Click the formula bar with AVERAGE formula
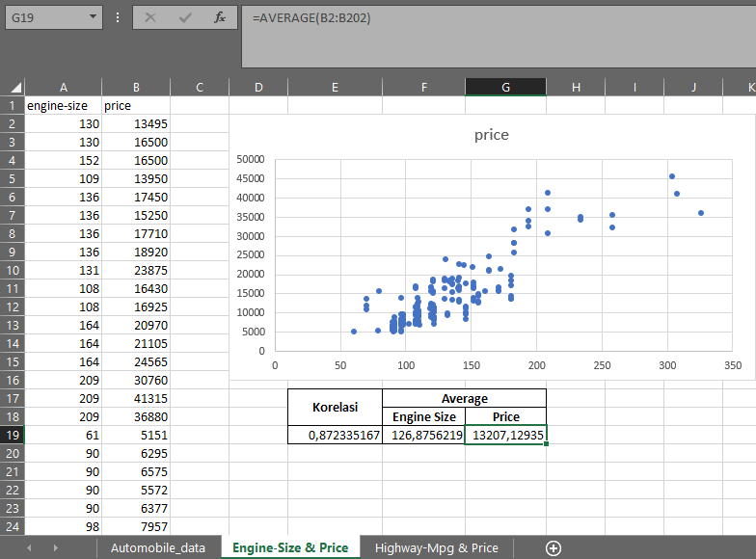Image resolution: width=756 pixels, height=559 pixels. (x=499, y=37)
